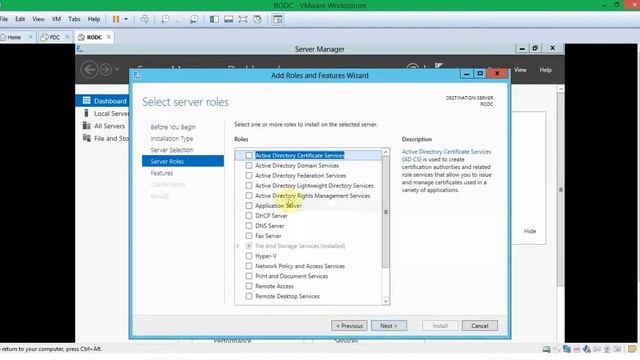This screenshot has height=360, width=640.
Task: Click Hide link in Server Manager
Action: pyautogui.click(x=530, y=231)
